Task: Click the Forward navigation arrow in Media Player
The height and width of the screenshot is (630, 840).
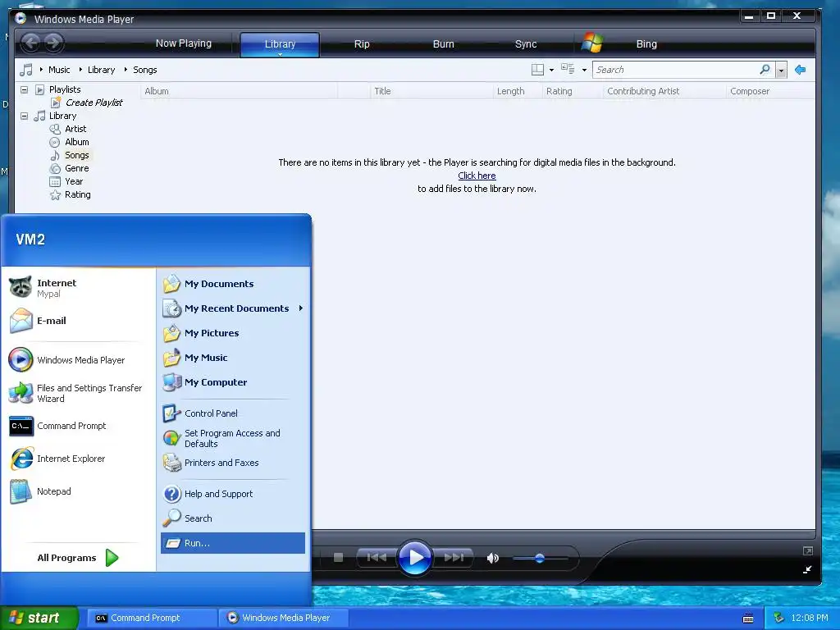Action: point(53,43)
